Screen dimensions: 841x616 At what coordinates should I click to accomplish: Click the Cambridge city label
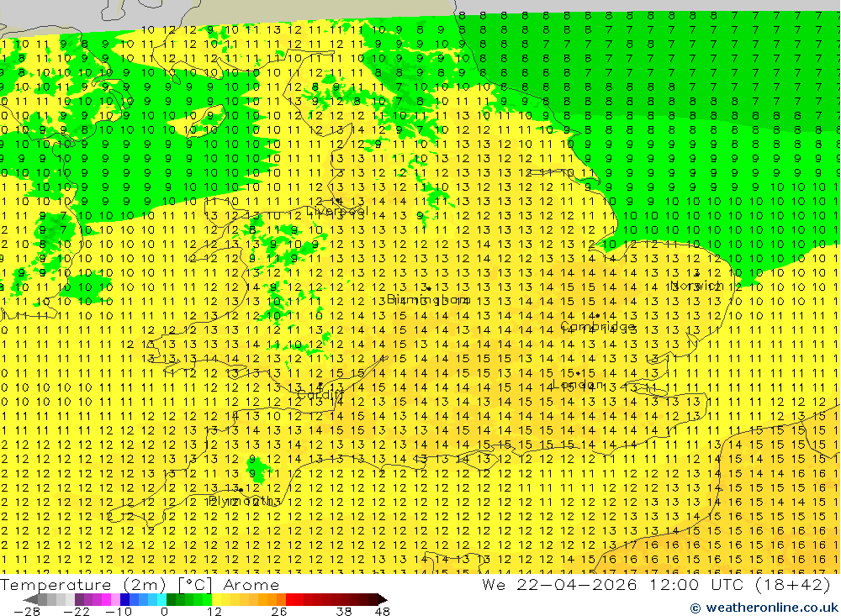tap(597, 326)
